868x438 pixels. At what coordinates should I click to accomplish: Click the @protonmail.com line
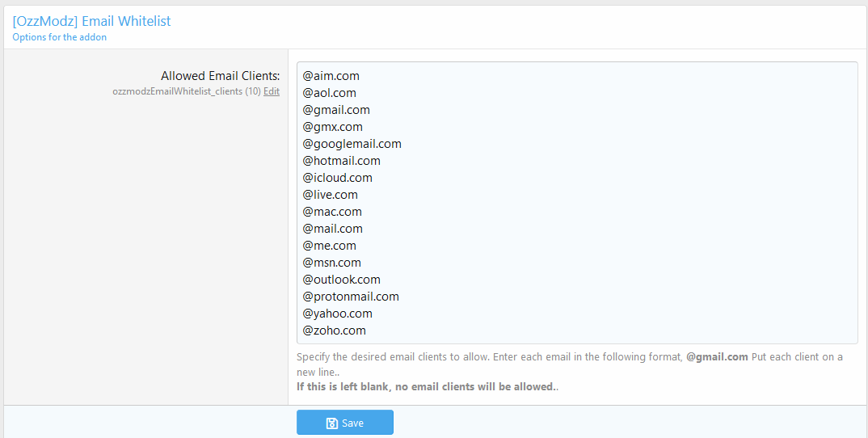[x=351, y=297]
